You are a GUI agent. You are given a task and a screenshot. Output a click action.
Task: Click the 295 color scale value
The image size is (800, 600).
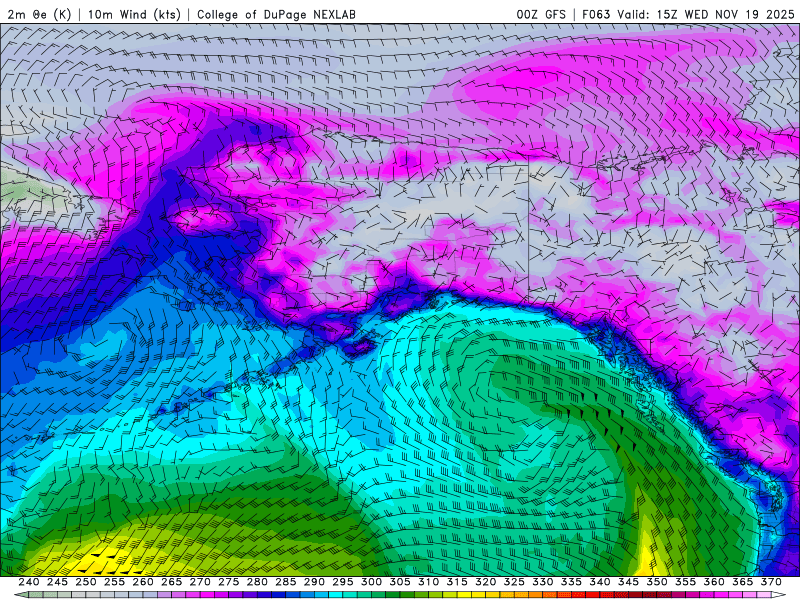tap(343, 582)
